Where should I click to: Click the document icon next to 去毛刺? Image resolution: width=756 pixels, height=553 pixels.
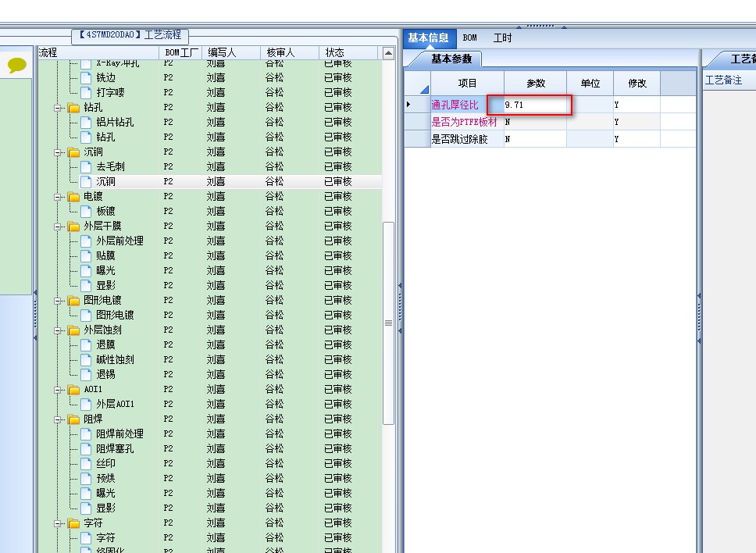(x=86, y=167)
